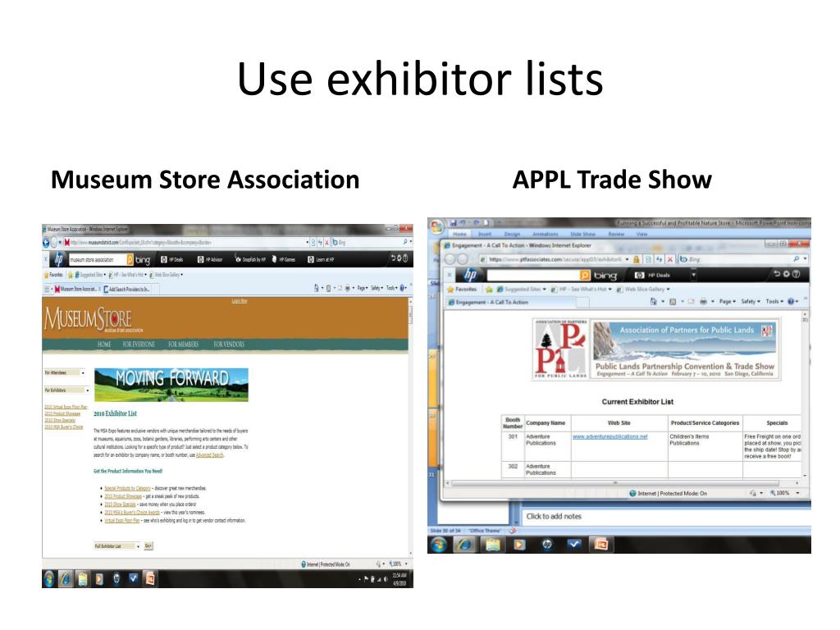The image size is (840, 630).
Task: Select the Add Search Providers browser tab
Action: tap(127, 290)
